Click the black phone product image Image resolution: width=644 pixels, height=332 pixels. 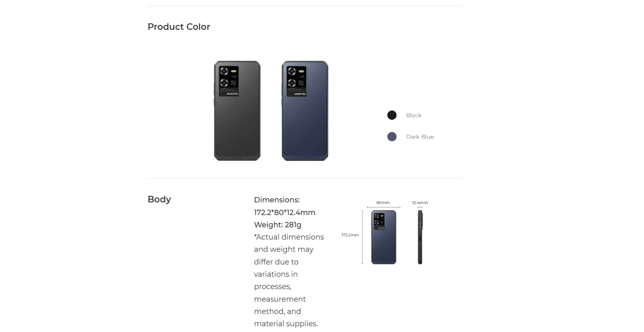click(x=237, y=111)
